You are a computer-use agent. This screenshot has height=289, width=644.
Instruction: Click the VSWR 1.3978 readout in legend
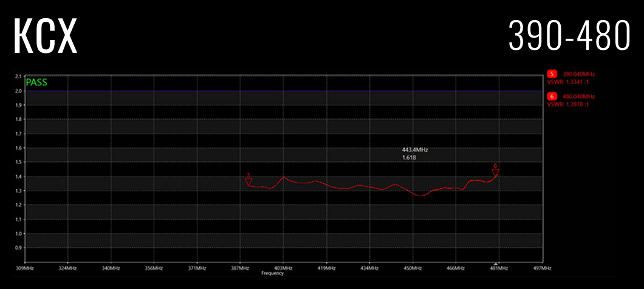point(569,104)
